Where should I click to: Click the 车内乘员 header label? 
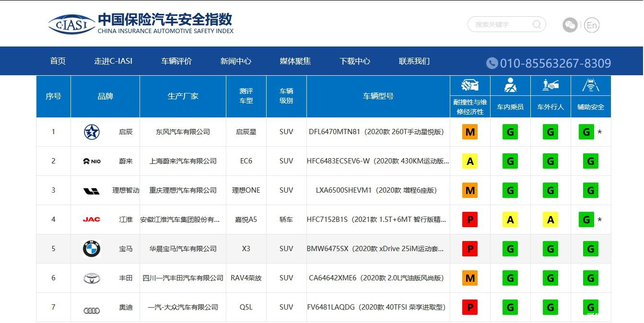[x=510, y=107]
